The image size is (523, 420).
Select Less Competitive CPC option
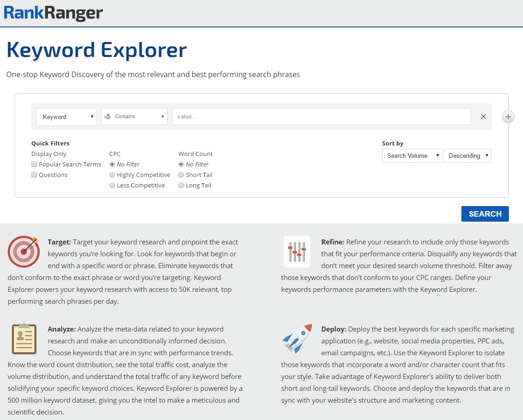pyautogui.click(x=112, y=186)
